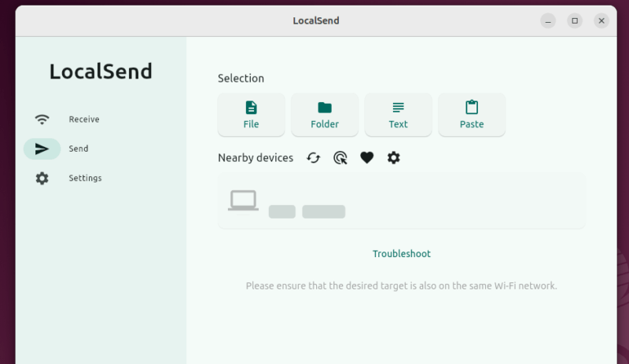Choose Folder selection button
This screenshot has width=629, height=364.
(x=325, y=115)
